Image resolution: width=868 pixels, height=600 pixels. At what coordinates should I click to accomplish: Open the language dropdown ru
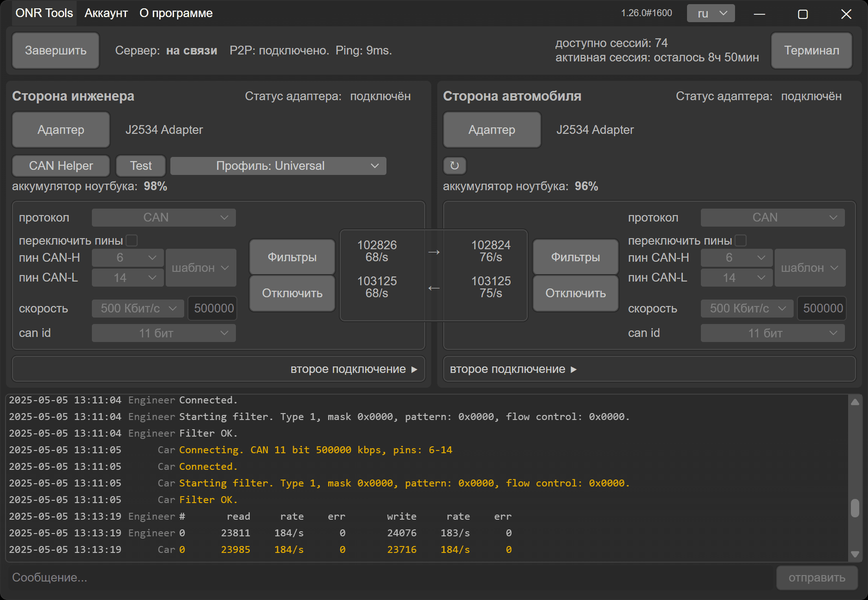711,13
